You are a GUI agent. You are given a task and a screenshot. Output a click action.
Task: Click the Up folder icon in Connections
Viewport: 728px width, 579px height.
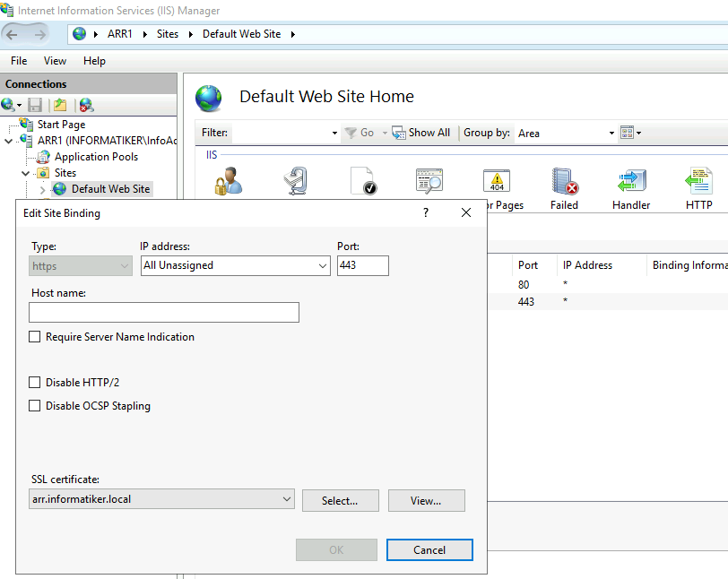[x=60, y=106]
